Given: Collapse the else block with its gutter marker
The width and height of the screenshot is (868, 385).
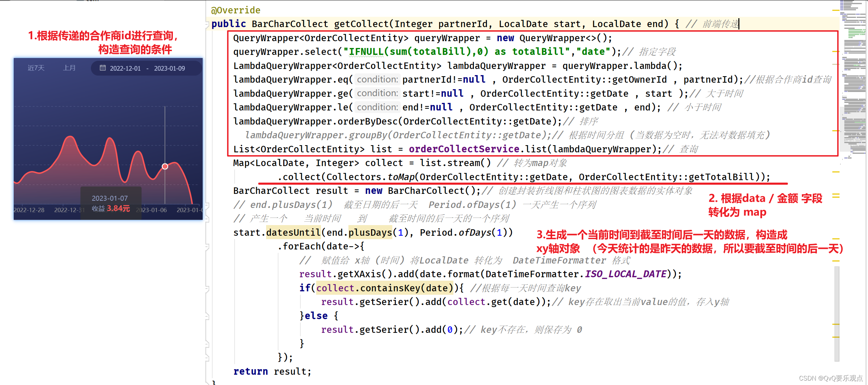Looking at the screenshot, I should [207, 316].
